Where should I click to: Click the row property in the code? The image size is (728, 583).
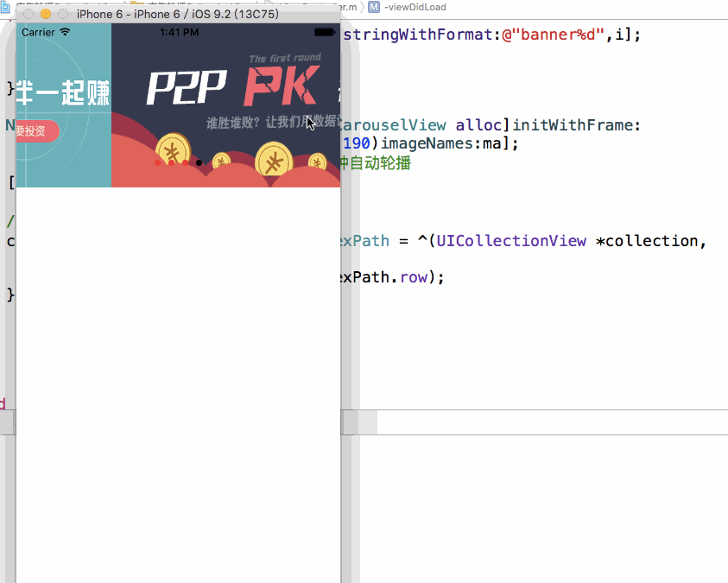pyautogui.click(x=414, y=277)
